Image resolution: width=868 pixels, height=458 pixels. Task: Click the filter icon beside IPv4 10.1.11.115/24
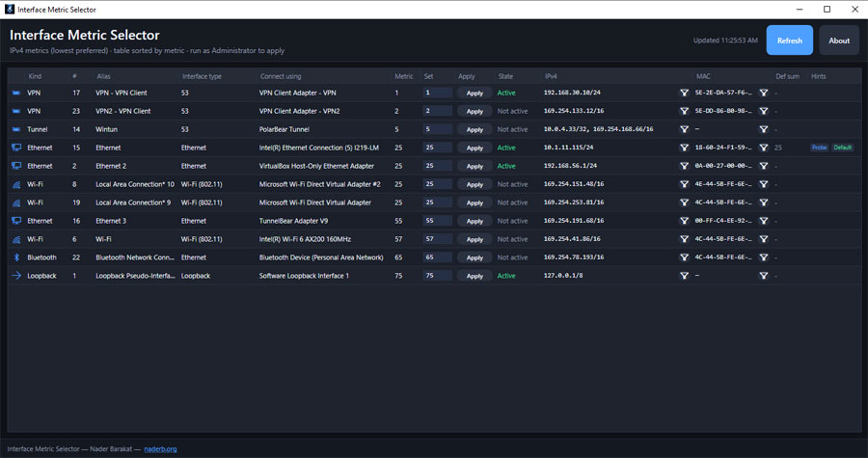[x=684, y=148]
